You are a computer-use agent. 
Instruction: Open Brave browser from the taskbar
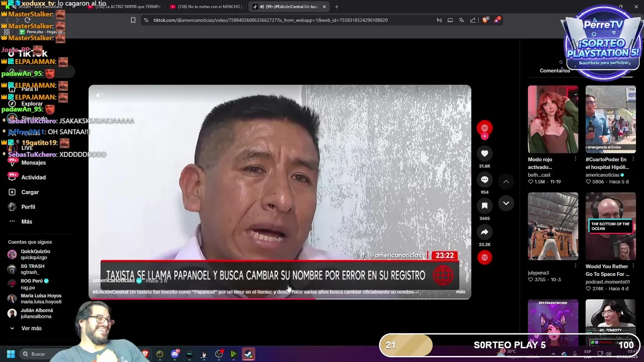coord(145,354)
